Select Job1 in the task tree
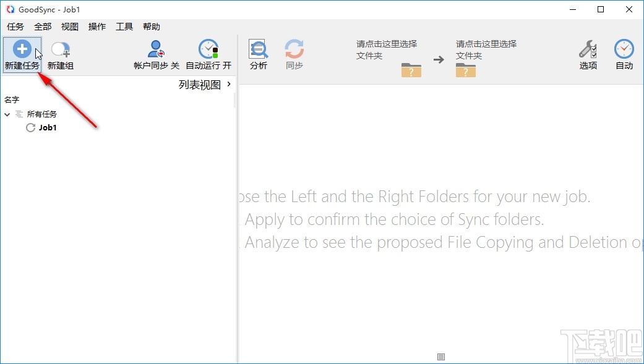The width and height of the screenshot is (644, 364). pos(48,128)
